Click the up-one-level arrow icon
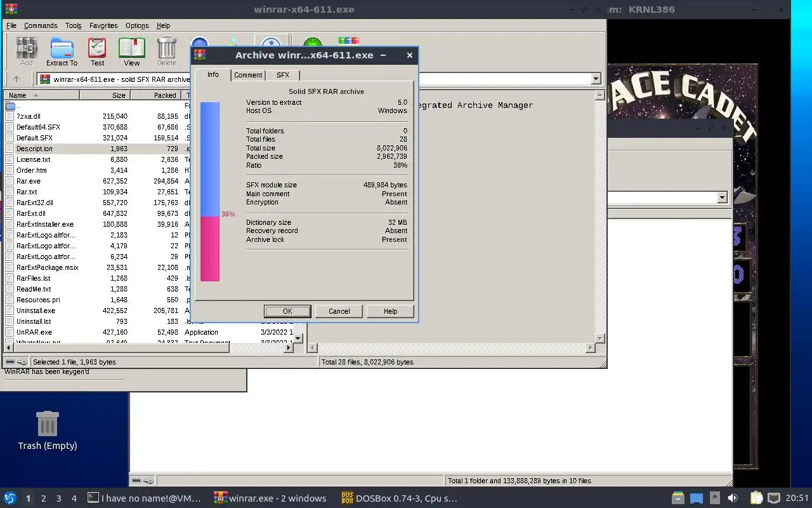This screenshot has width=812, height=508. (16, 79)
